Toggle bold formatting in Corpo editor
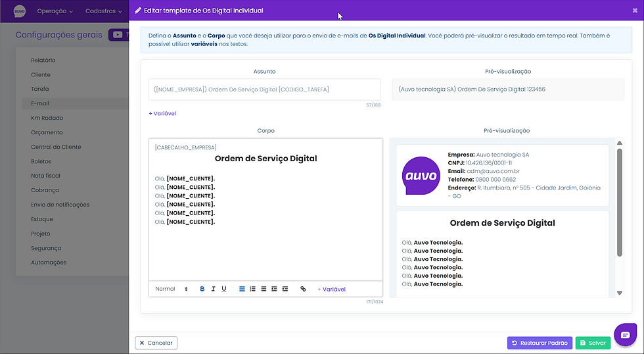This screenshot has height=354, width=644. pyautogui.click(x=202, y=289)
